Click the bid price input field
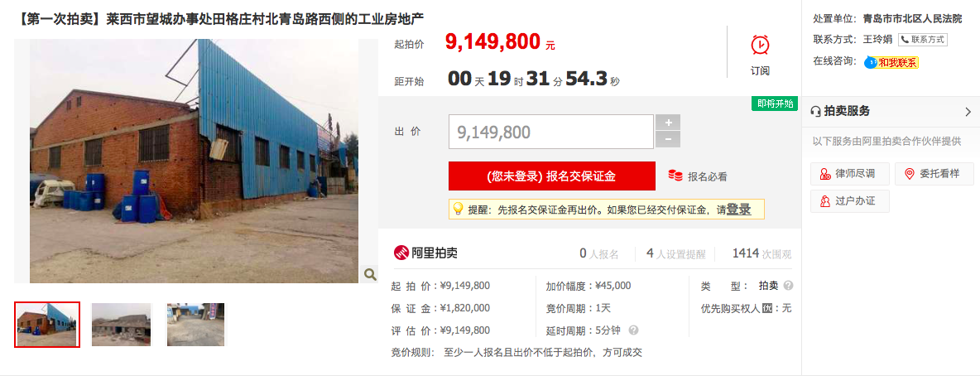The width and height of the screenshot is (980, 376). click(550, 132)
